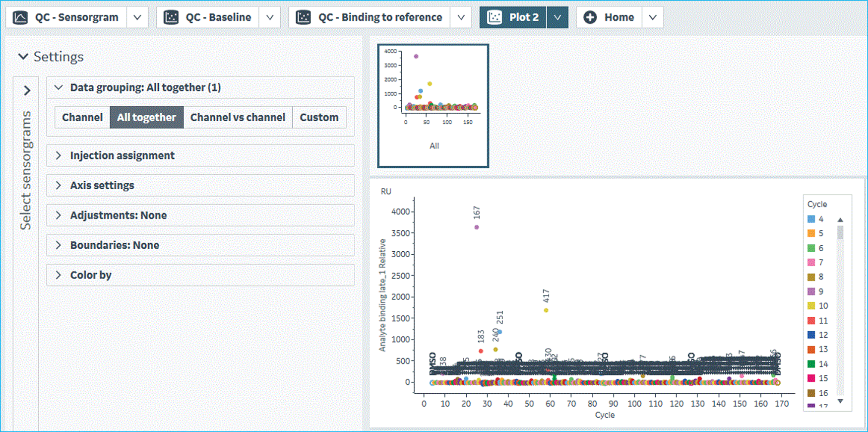Click the QC - Baseline scatter icon
Image resolution: width=868 pixels, height=432 pixels.
coord(171,17)
